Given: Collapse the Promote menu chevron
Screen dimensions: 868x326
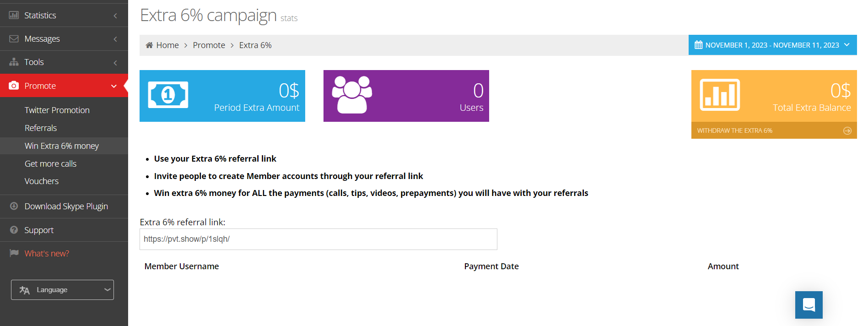Looking at the screenshot, I should tap(114, 86).
